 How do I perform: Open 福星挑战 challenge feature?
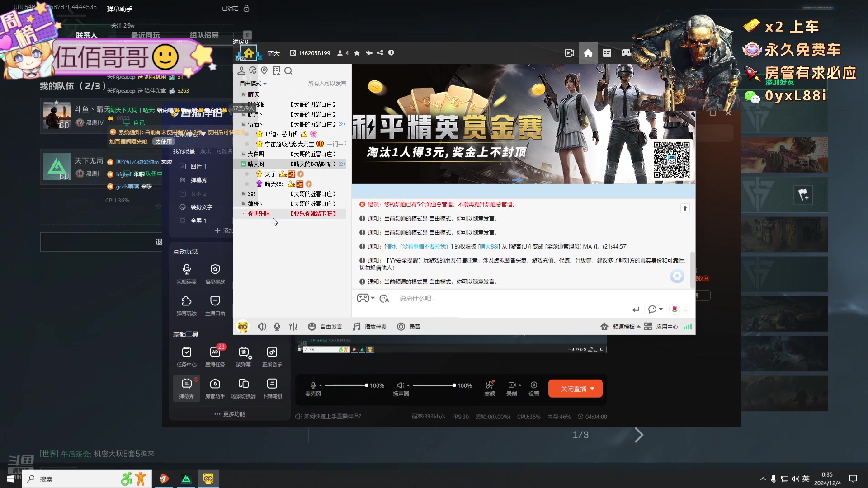coord(215,274)
